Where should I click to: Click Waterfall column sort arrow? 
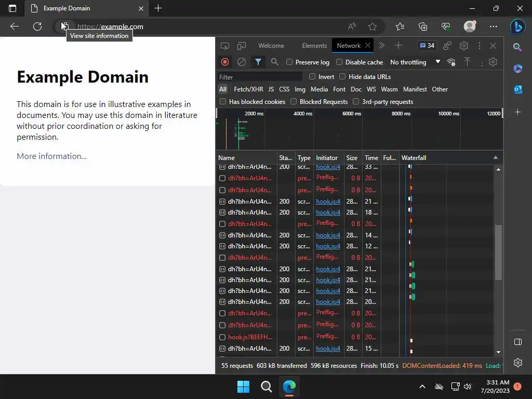pyautogui.click(x=495, y=157)
